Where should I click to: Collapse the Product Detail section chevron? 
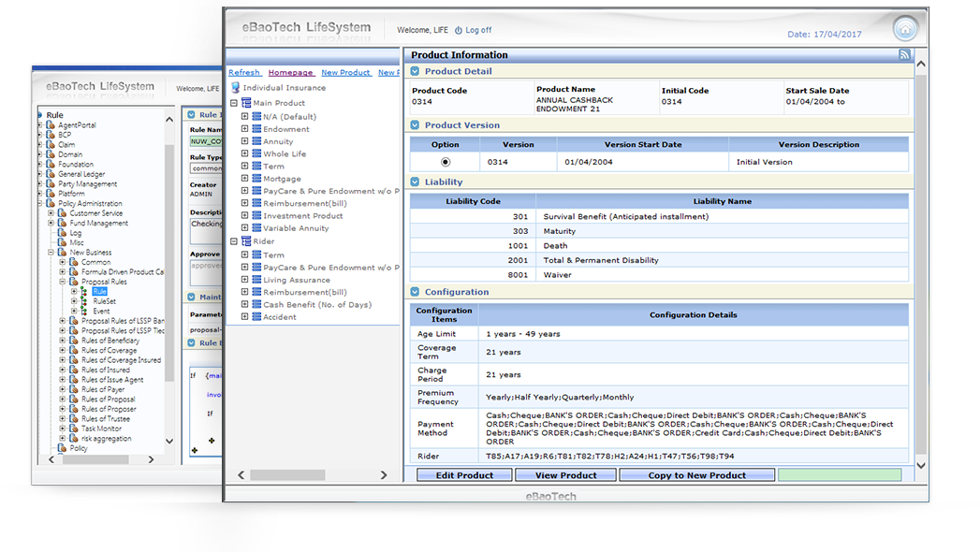pos(415,71)
